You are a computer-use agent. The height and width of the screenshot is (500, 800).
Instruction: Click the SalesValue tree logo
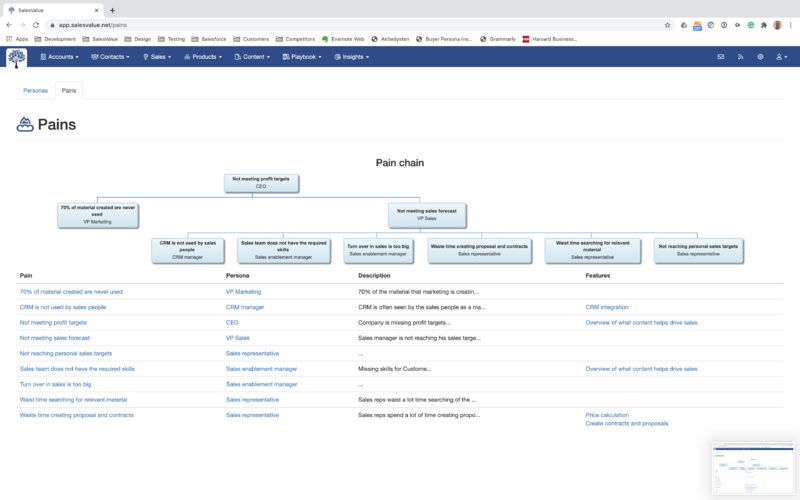point(17,57)
